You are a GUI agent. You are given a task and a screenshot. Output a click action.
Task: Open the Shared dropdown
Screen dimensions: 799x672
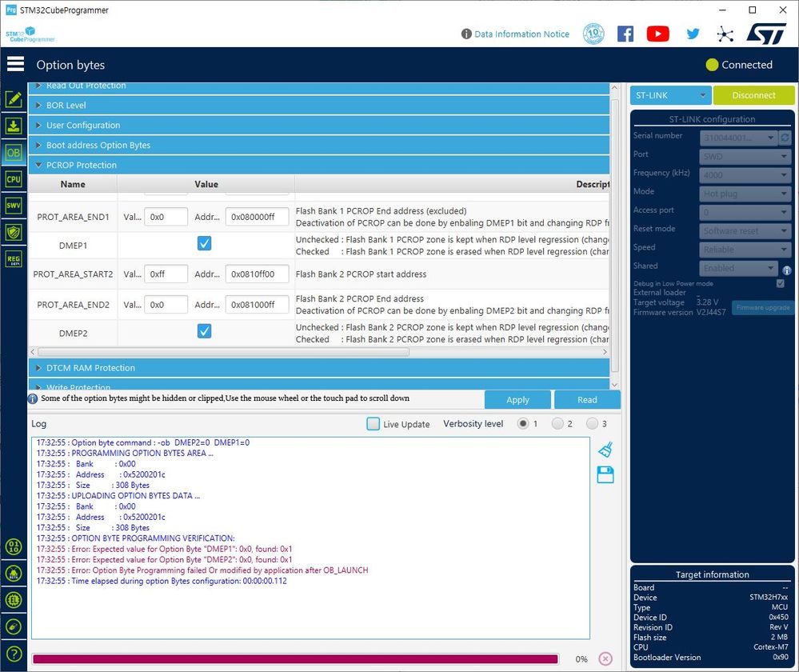coord(738,268)
